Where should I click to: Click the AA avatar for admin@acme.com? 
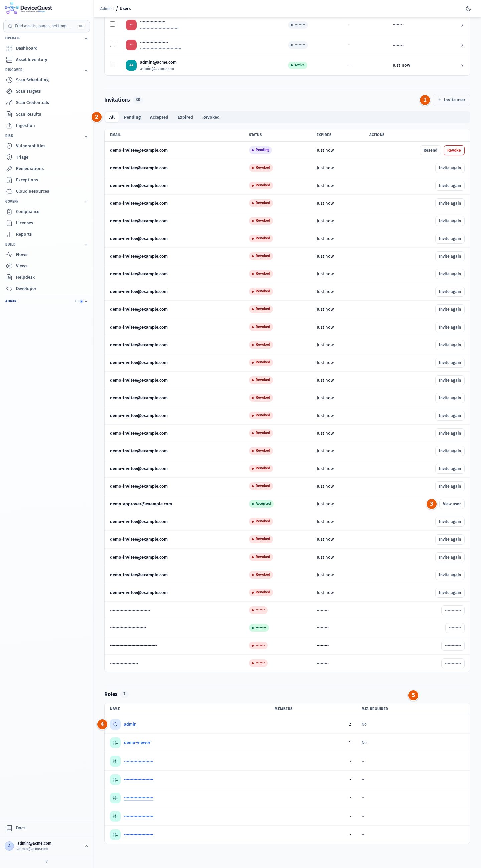click(131, 65)
